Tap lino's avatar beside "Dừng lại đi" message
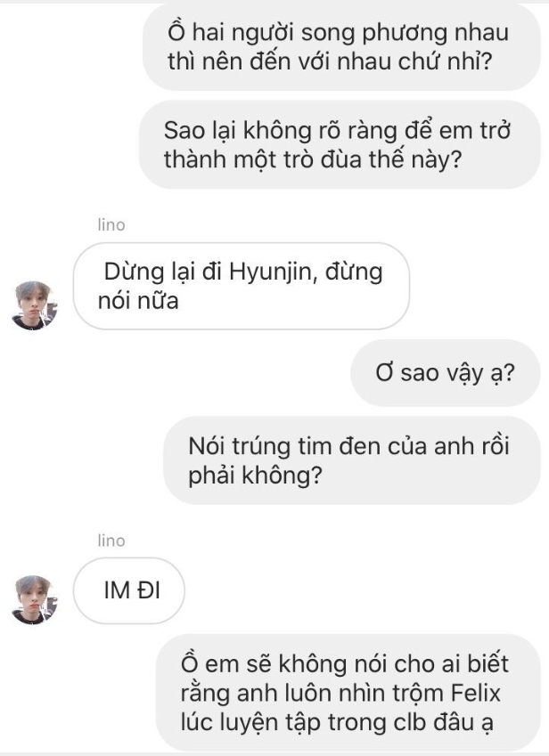The width and height of the screenshot is (549, 756). coord(35,305)
